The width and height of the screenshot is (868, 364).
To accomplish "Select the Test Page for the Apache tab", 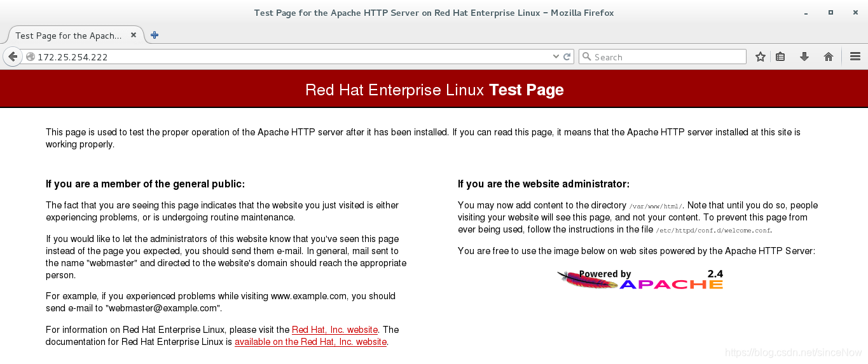I will 75,36.
